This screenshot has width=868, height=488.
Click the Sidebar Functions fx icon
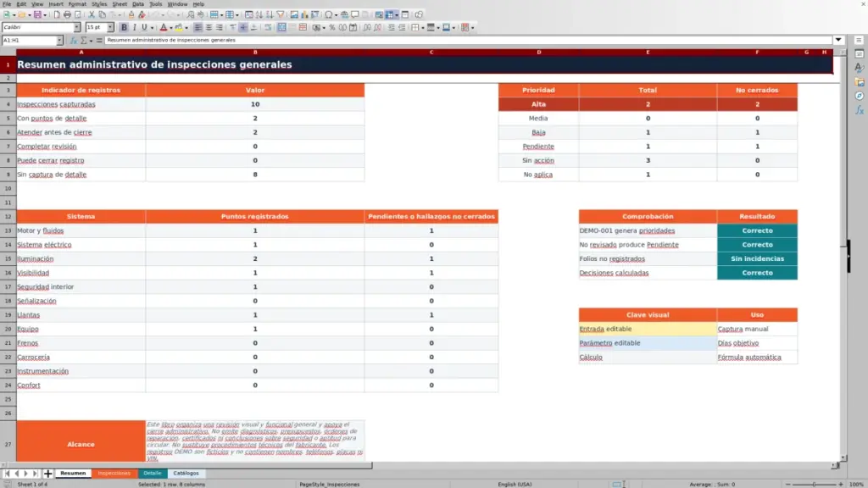coord(860,111)
